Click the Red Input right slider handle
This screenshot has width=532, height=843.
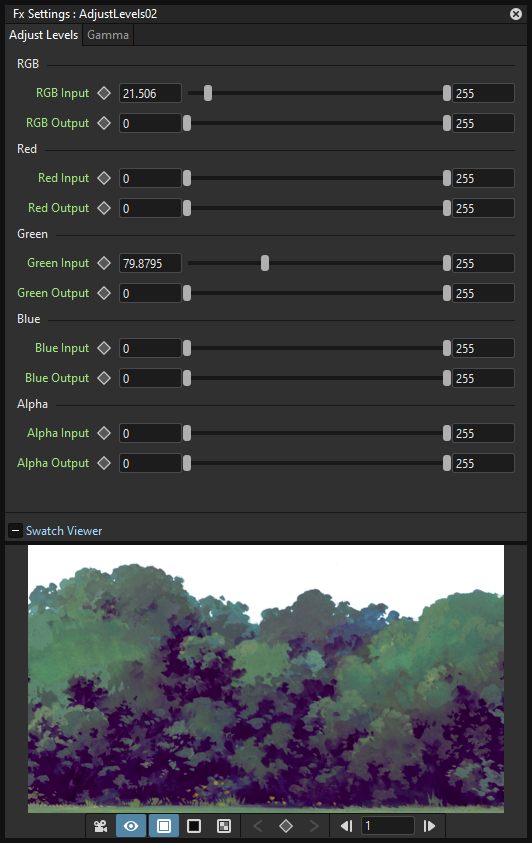447,178
